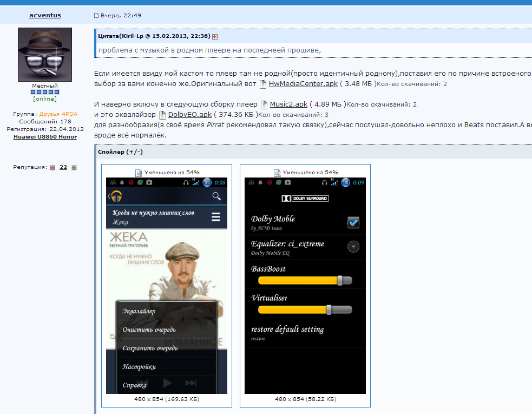532x414 pixels.
Task: Click headphones status icon in Dolby screenshot
Action: tap(324, 182)
